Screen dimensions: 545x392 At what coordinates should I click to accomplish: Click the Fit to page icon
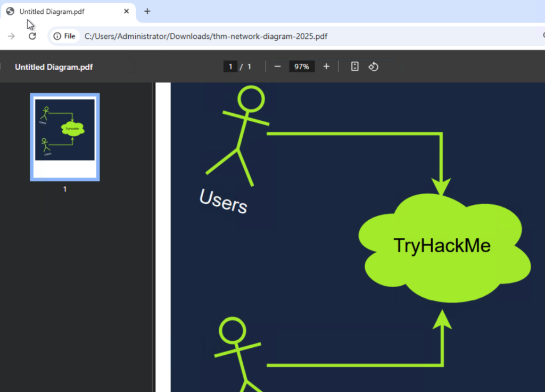tap(355, 66)
